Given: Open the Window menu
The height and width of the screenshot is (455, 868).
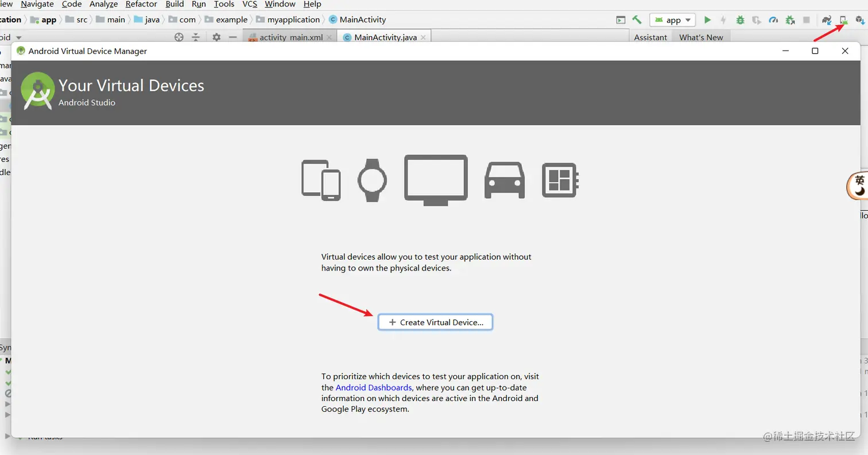Looking at the screenshot, I should coord(280,4).
